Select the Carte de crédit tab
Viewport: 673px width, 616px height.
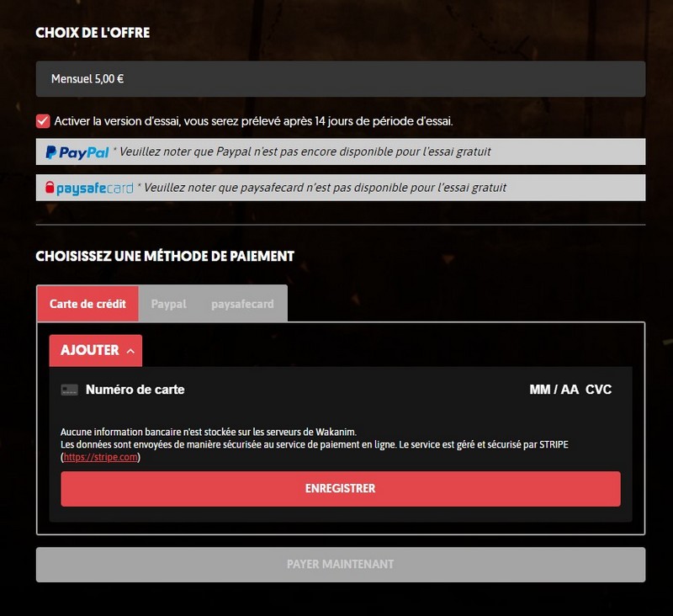[x=87, y=304]
